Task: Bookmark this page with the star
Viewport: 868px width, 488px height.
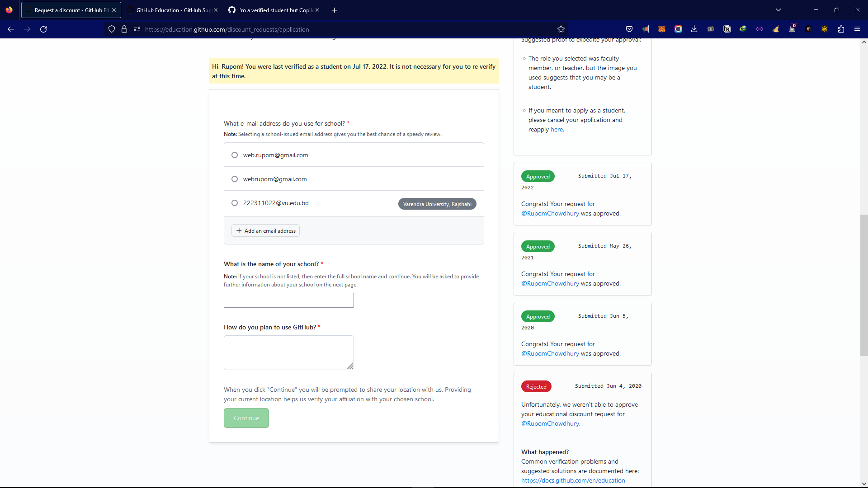Action: pos(561,29)
